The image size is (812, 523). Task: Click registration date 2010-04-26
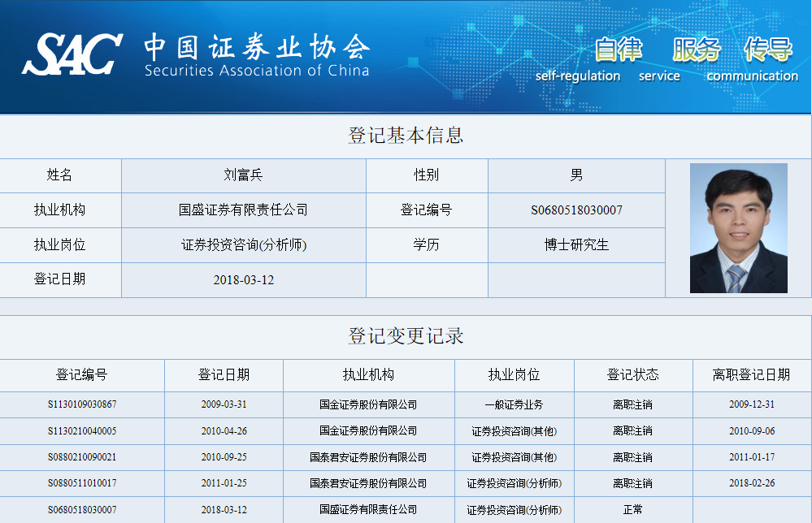tap(224, 431)
